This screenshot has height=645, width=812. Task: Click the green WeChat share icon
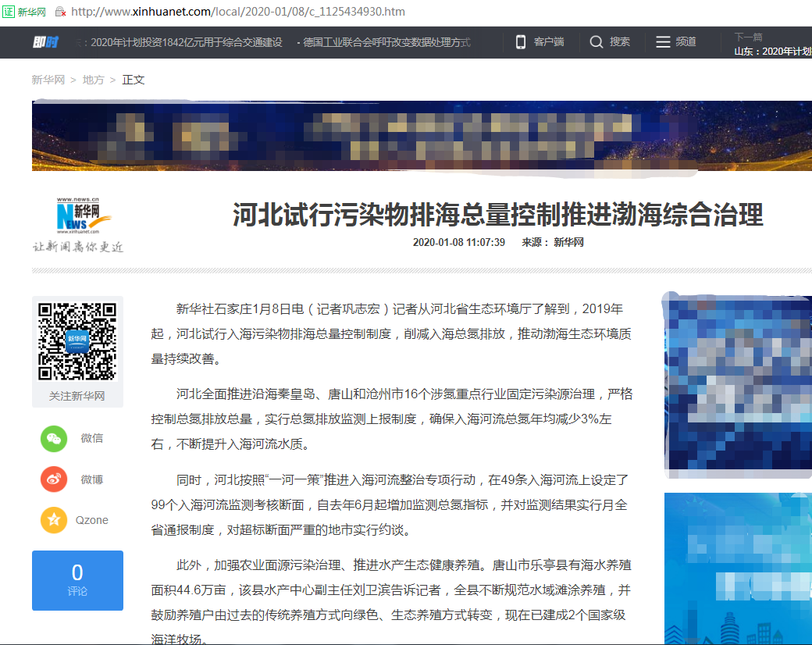(x=54, y=438)
